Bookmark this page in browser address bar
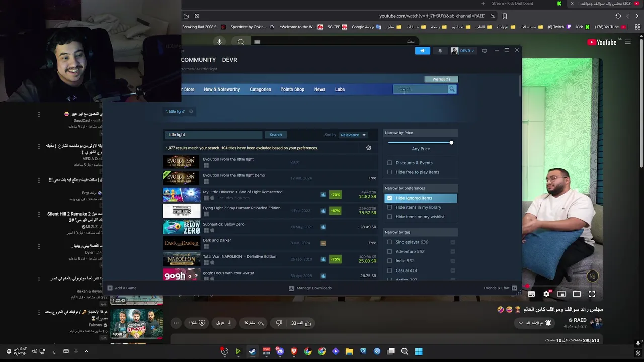This screenshot has height=362, width=644. point(505,16)
